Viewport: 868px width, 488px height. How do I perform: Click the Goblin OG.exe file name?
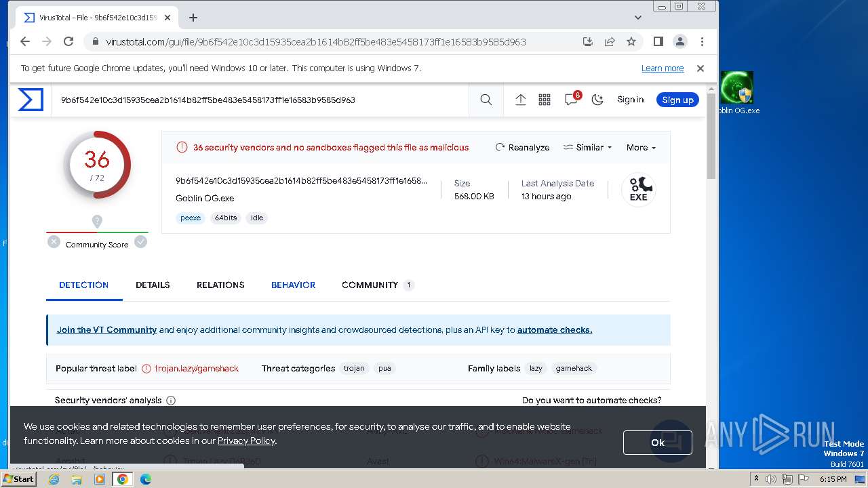(205, 199)
